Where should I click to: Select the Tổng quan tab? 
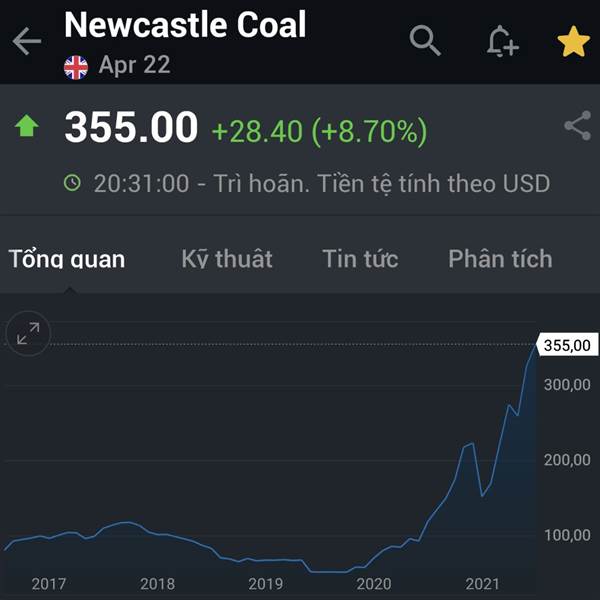[67, 259]
